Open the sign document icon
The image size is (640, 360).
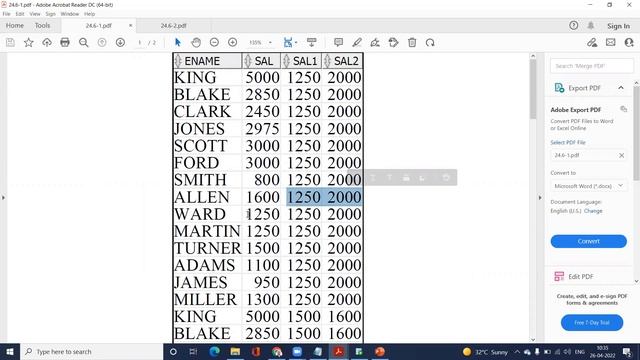[x=375, y=42]
